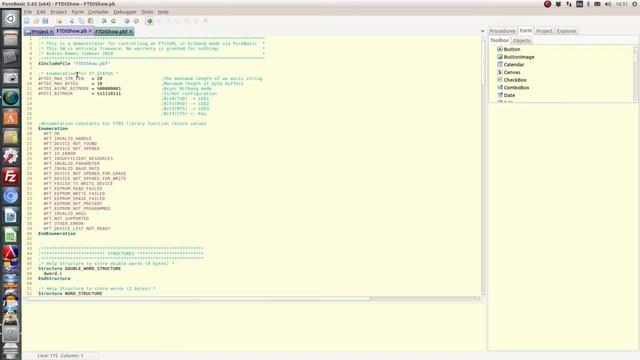Click the Cut scissors toolbar icon
The image size is (640, 360).
[72, 21]
